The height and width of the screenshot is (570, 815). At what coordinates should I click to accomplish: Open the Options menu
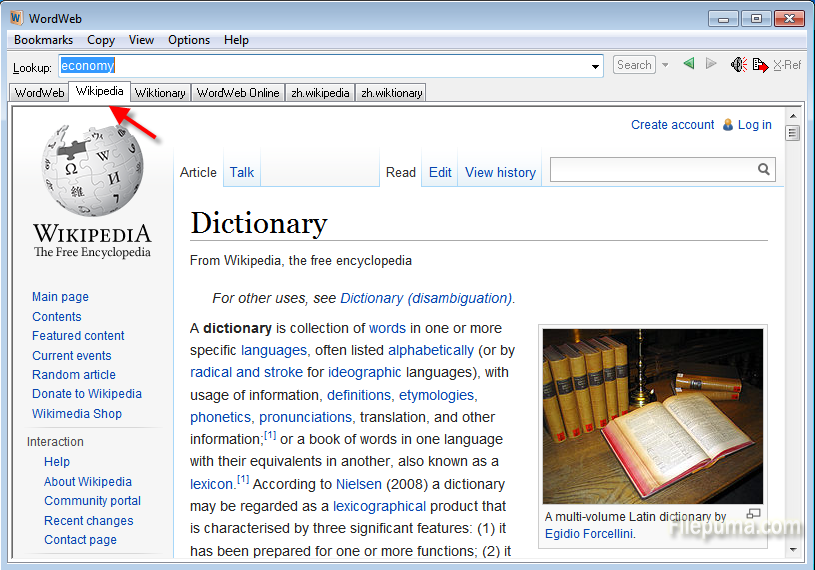click(189, 40)
